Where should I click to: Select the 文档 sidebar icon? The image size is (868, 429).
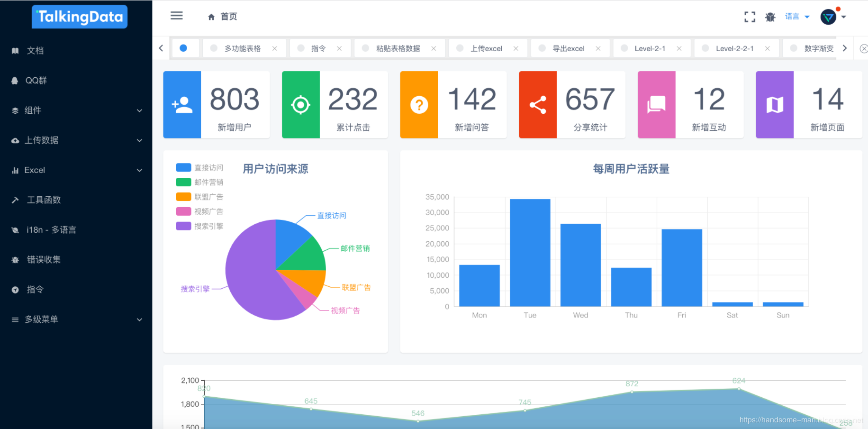coord(15,50)
